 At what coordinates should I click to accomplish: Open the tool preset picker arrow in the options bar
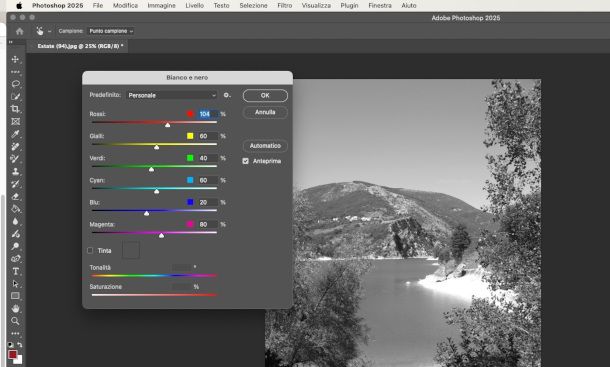(49, 31)
